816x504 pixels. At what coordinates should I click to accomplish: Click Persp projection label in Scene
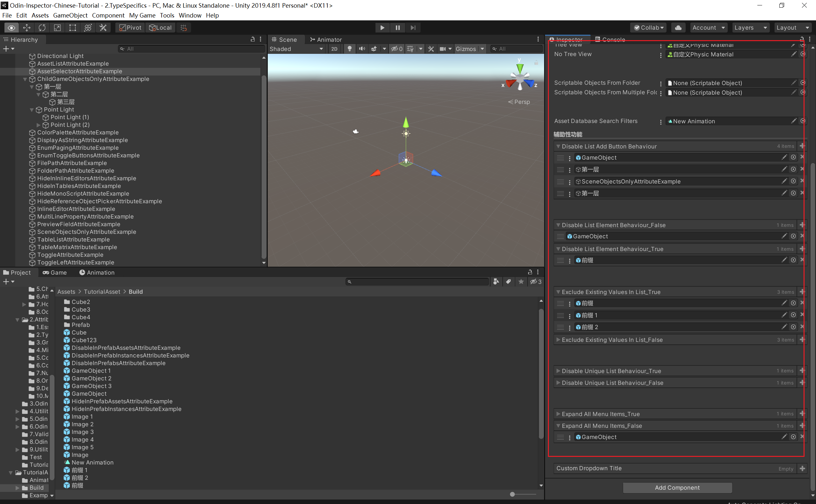click(519, 102)
